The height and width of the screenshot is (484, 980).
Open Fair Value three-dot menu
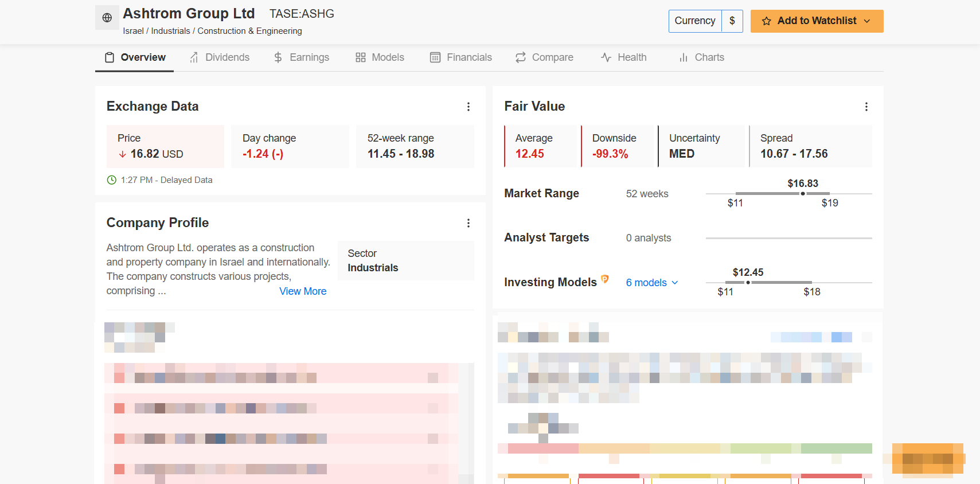pyautogui.click(x=866, y=107)
